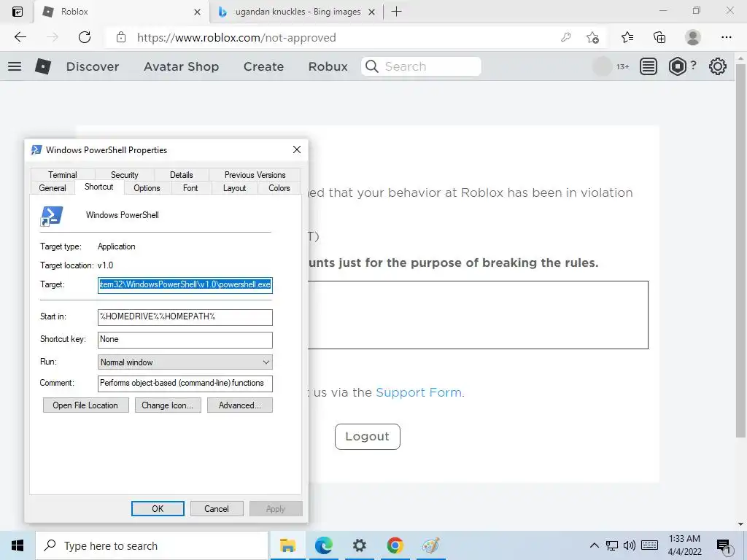
Task: Click the Logout button on Roblox
Action: 368,436
